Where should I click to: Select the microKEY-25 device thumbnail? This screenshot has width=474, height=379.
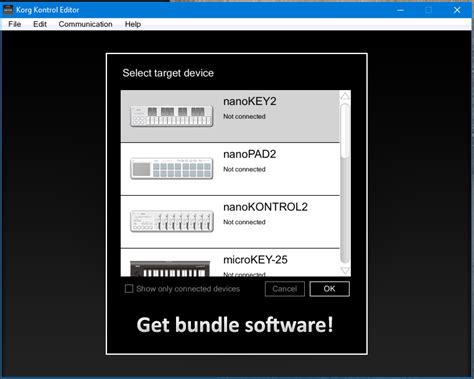click(x=170, y=269)
